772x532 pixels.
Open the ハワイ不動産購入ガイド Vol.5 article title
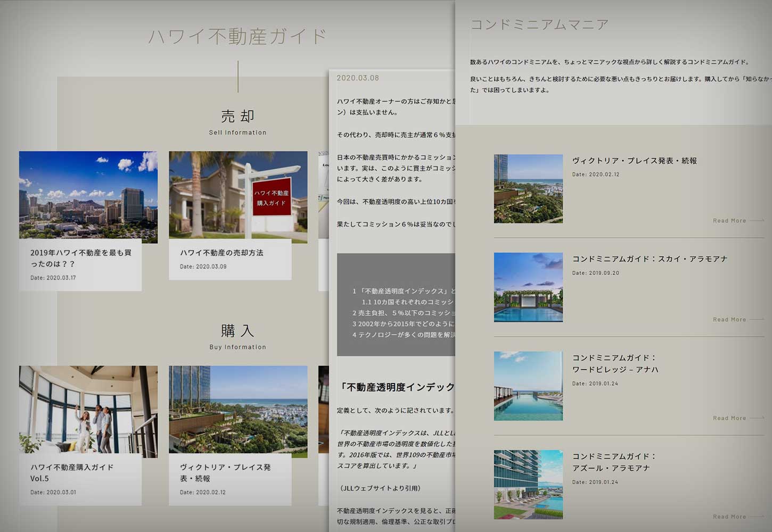72,472
